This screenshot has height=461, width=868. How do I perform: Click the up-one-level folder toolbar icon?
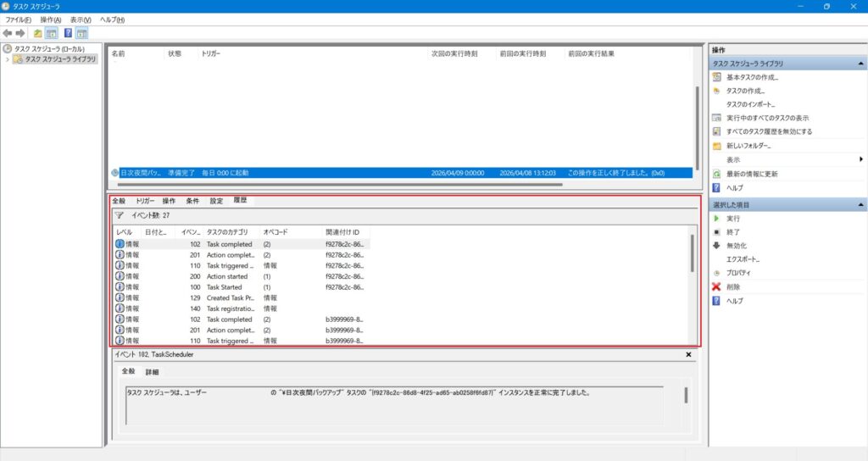pos(38,33)
